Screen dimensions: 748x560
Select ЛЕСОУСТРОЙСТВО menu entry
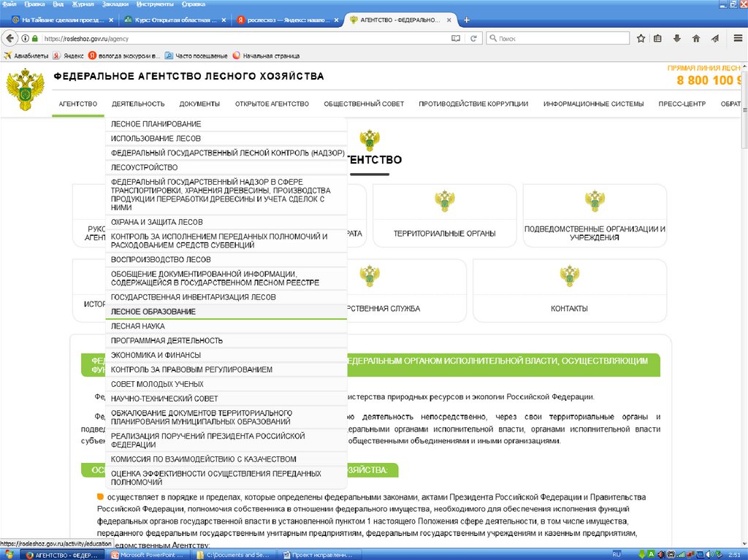tap(226, 167)
